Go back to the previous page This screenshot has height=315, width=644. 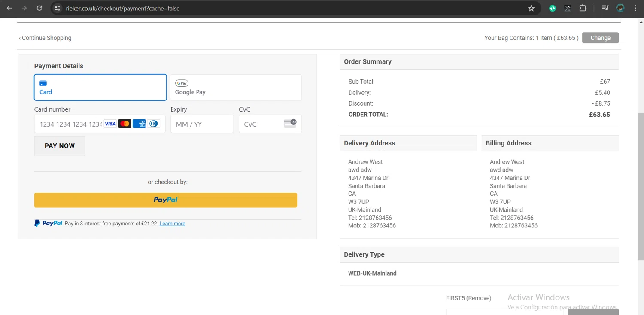pyautogui.click(x=9, y=8)
